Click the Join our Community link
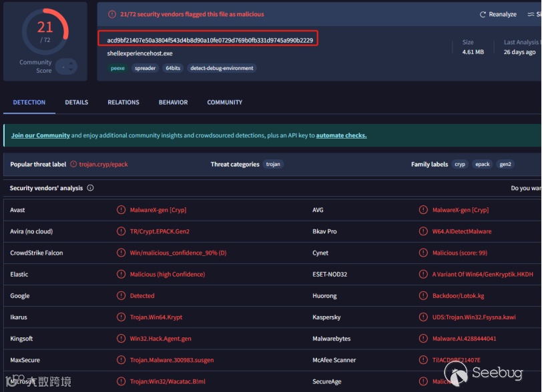The height and width of the screenshot is (392, 542). click(x=41, y=135)
